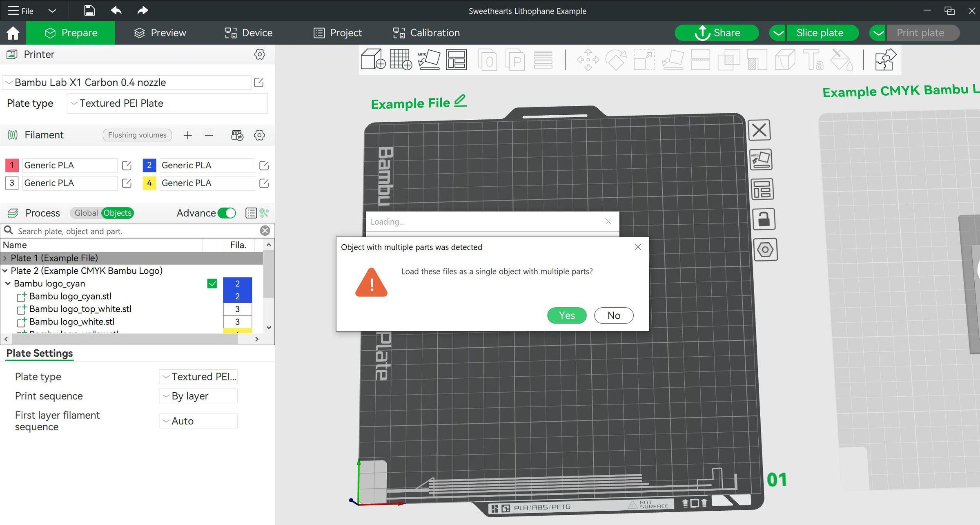Screen dimensions: 980x525
Task: Click the Save project icon
Action: pyautogui.click(x=89, y=11)
